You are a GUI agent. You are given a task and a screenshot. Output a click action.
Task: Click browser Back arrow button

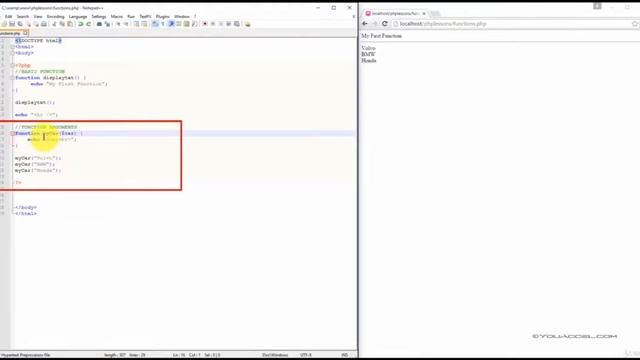click(x=365, y=24)
